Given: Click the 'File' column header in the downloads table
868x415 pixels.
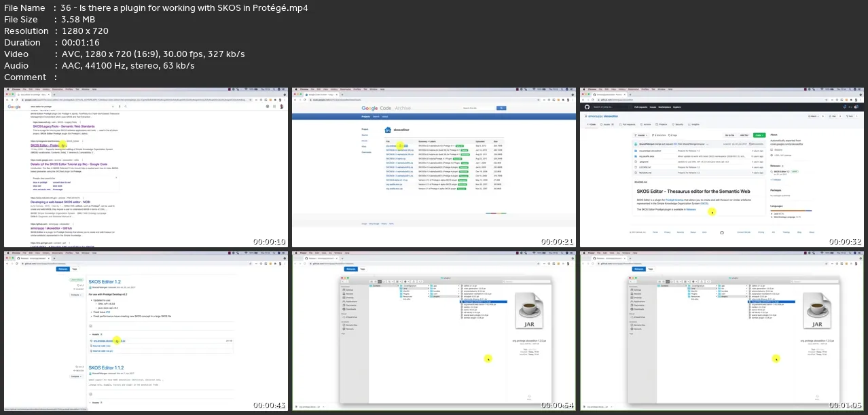Looking at the screenshot, I should tap(388, 141).
